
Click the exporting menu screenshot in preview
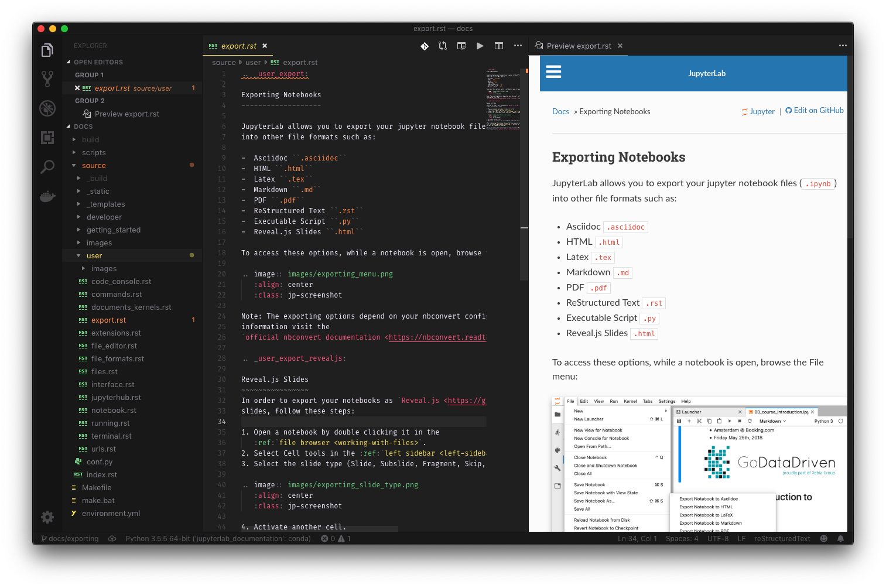pos(699,464)
